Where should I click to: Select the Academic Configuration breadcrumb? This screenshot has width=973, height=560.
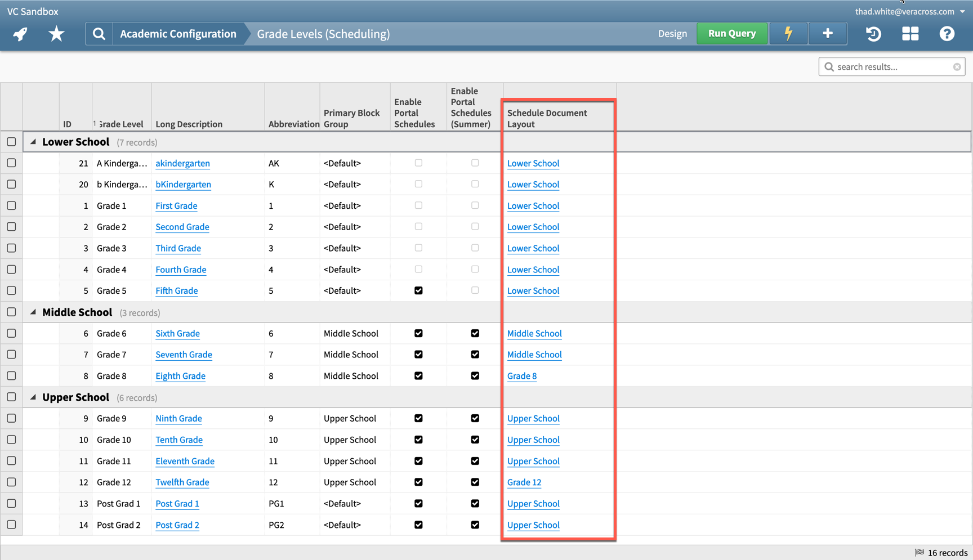click(177, 34)
